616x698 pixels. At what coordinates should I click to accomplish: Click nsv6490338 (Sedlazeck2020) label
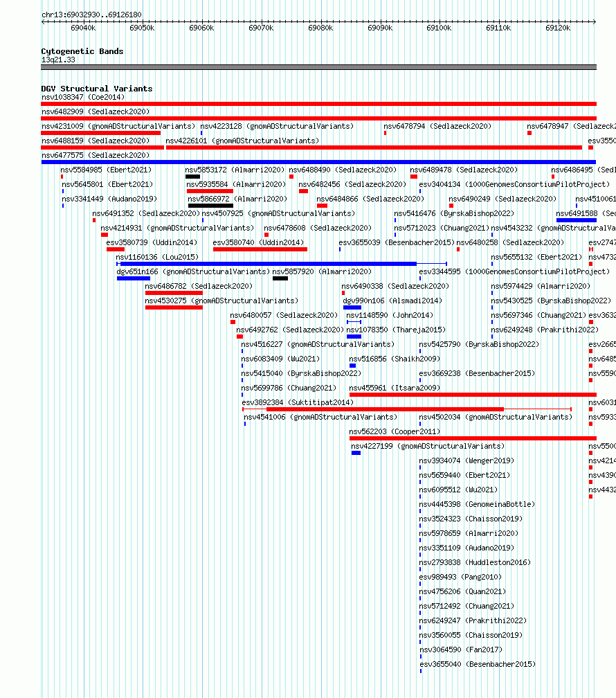[x=395, y=286]
